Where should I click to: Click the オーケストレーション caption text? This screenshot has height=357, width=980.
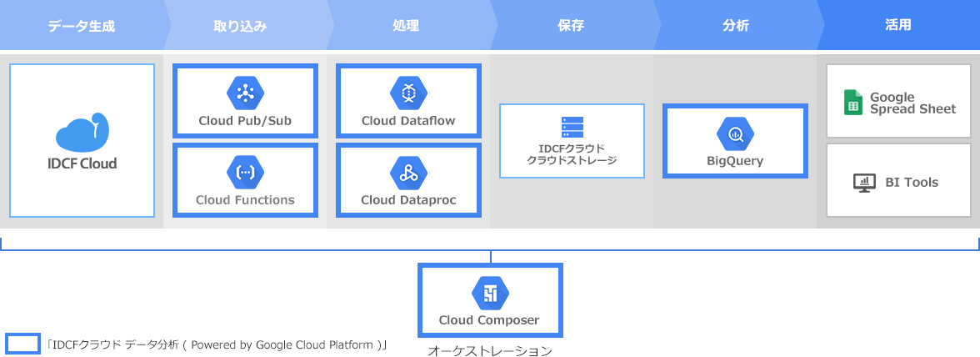(490, 351)
